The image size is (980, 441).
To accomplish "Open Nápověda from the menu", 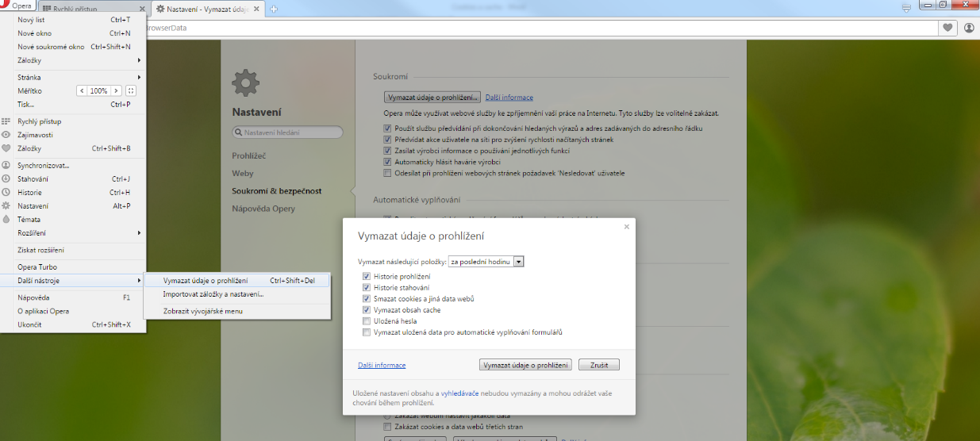I will click(x=73, y=297).
